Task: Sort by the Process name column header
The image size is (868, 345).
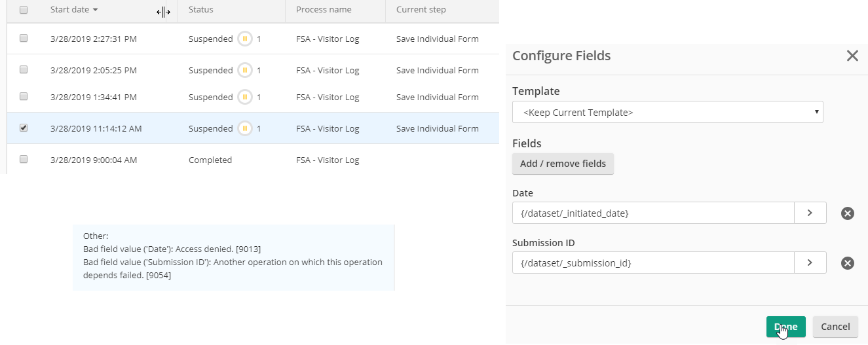Action: [x=324, y=10]
